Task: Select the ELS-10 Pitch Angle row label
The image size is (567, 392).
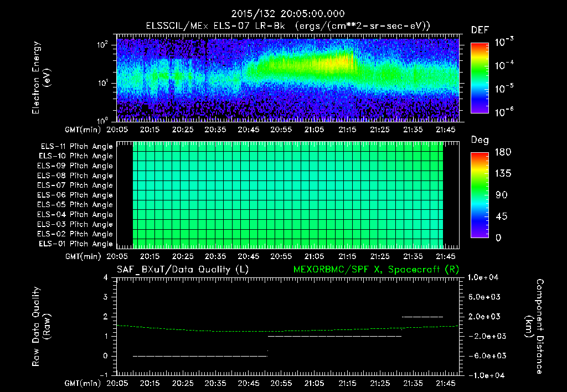Action: (x=76, y=156)
